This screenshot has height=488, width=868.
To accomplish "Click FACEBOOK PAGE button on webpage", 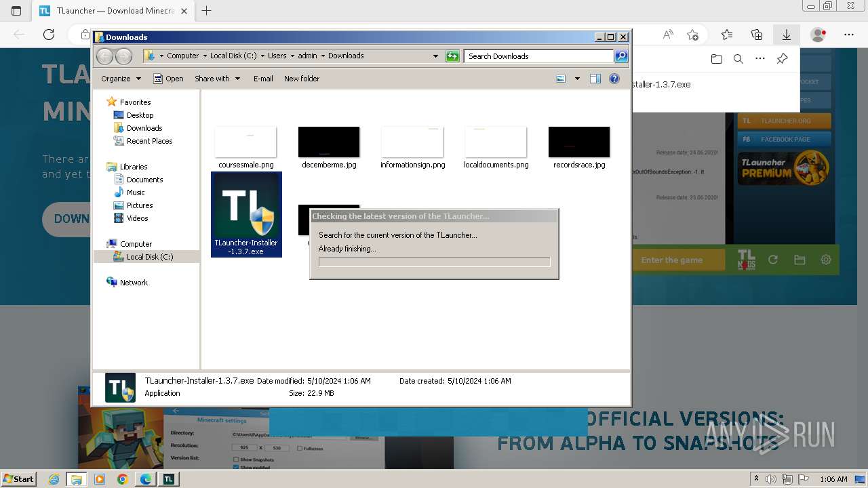I will pos(784,139).
